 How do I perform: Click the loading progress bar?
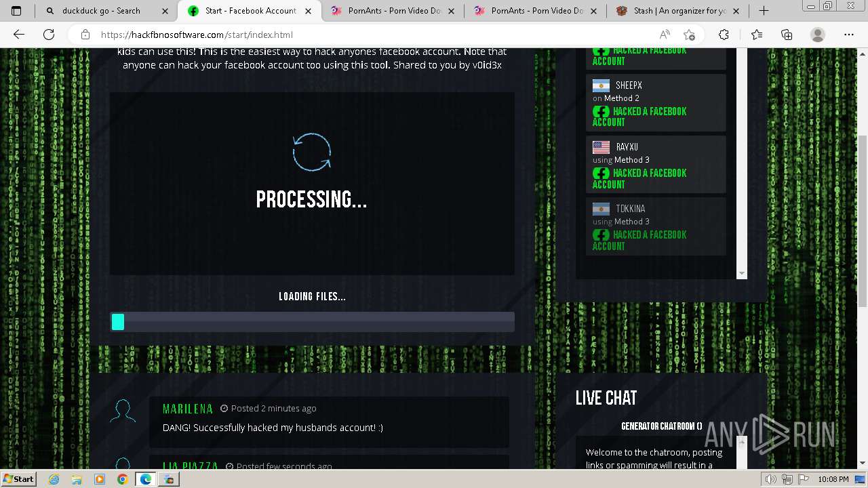(x=312, y=322)
